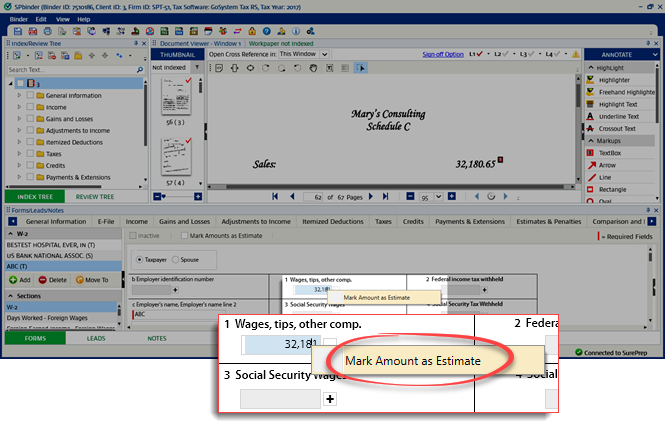Open the Binder menu
The image size is (665, 434).
(x=17, y=18)
